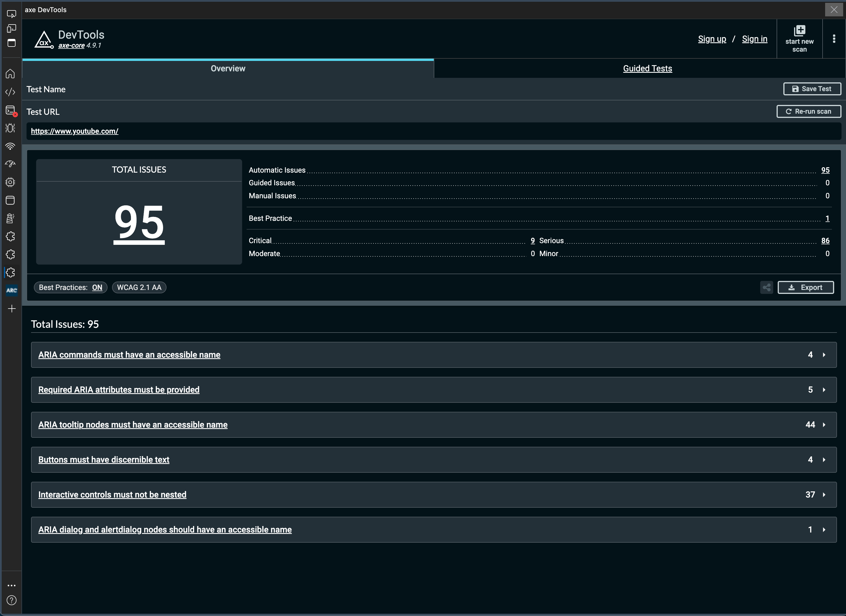Click the Moderate severity label
This screenshot has height=616, width=846.
[264, 254]
